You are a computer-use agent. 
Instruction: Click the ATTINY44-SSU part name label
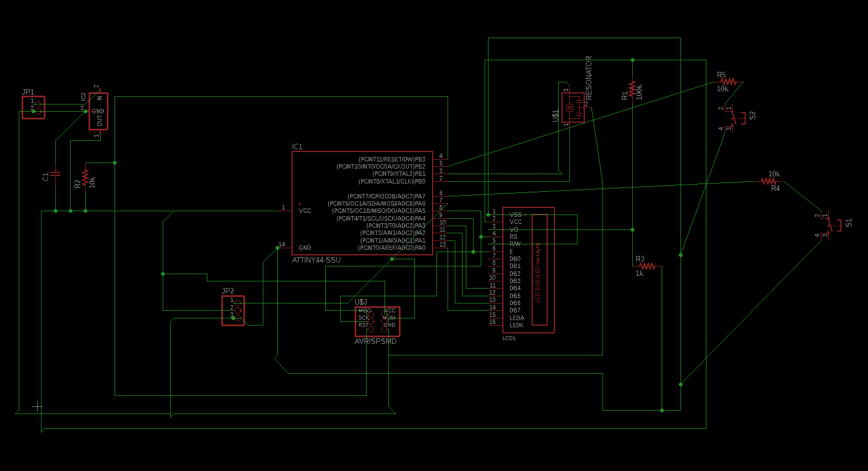click(x=316, y=260)
